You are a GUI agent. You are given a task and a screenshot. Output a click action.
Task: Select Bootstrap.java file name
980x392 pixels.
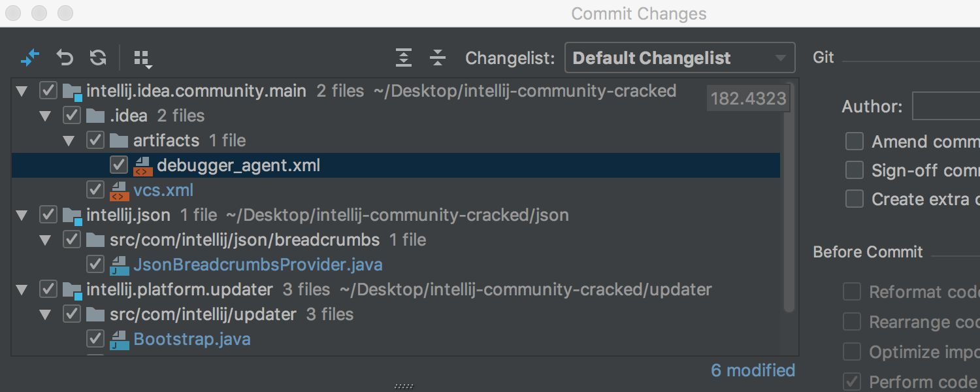coord(192,340)
